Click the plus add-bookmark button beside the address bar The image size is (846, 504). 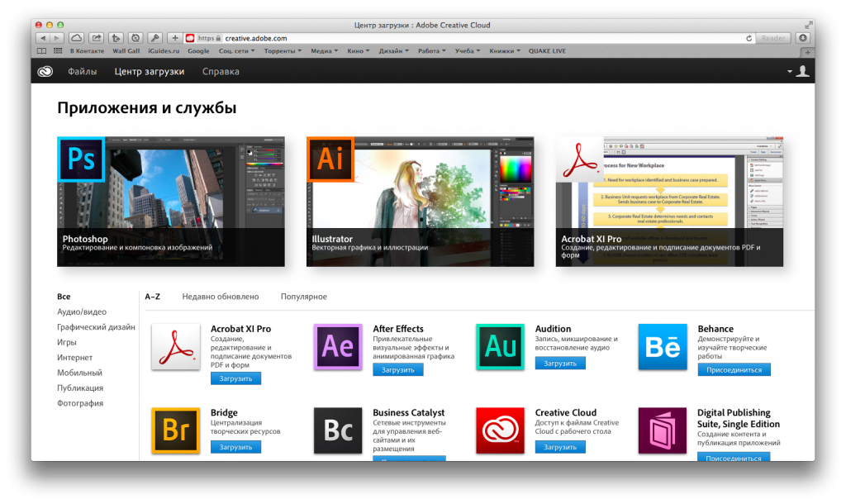tap(175, 38)
